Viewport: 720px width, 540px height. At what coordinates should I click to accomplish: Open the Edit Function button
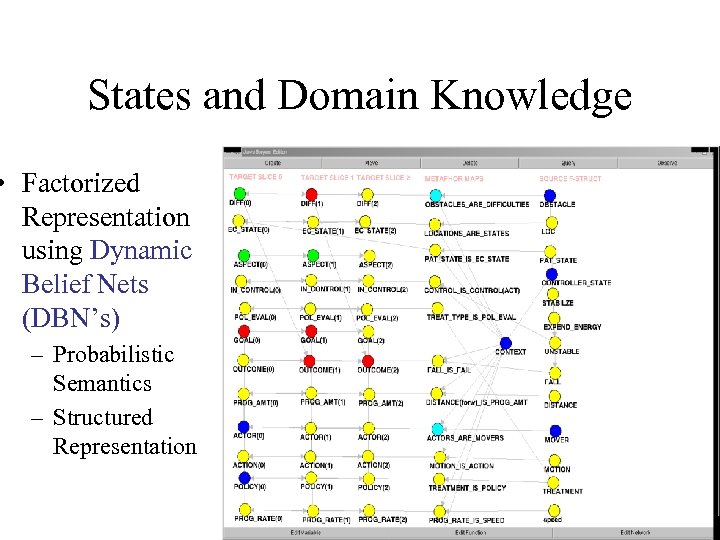click(470, 533)
